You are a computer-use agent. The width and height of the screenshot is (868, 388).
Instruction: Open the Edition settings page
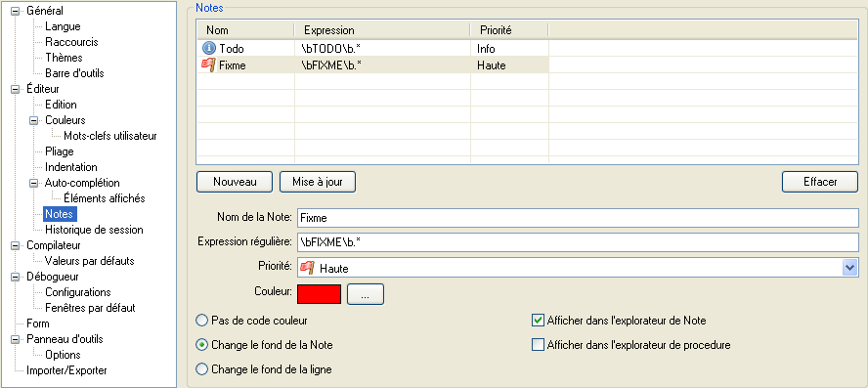click(61, 105)
